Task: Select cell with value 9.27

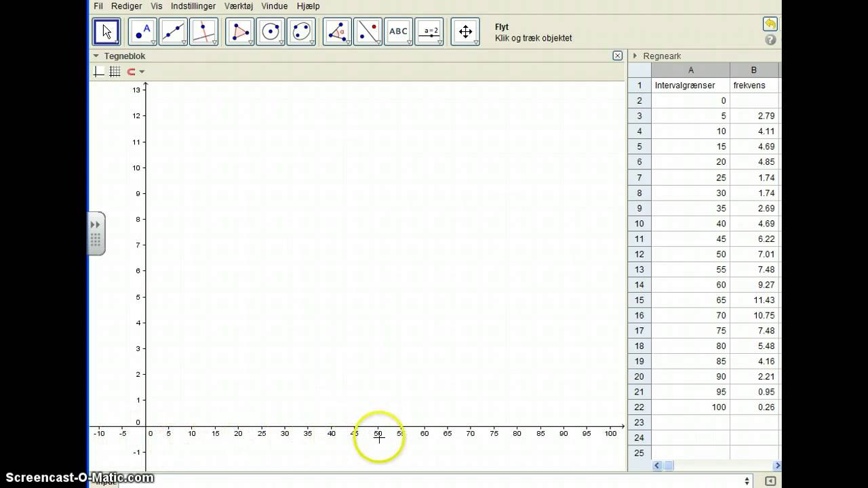Action: pyautogui.click(x=754, y=285)
